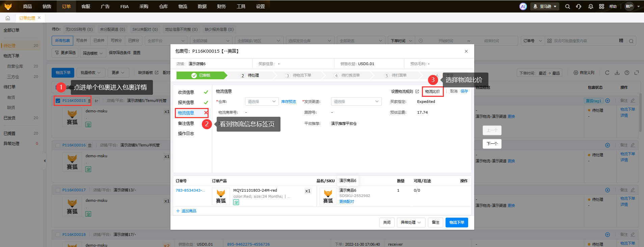Viewport: 644px width, 247px height.
Task: Click the apps grid icon in top bar
Action: (x=601, y=6)
